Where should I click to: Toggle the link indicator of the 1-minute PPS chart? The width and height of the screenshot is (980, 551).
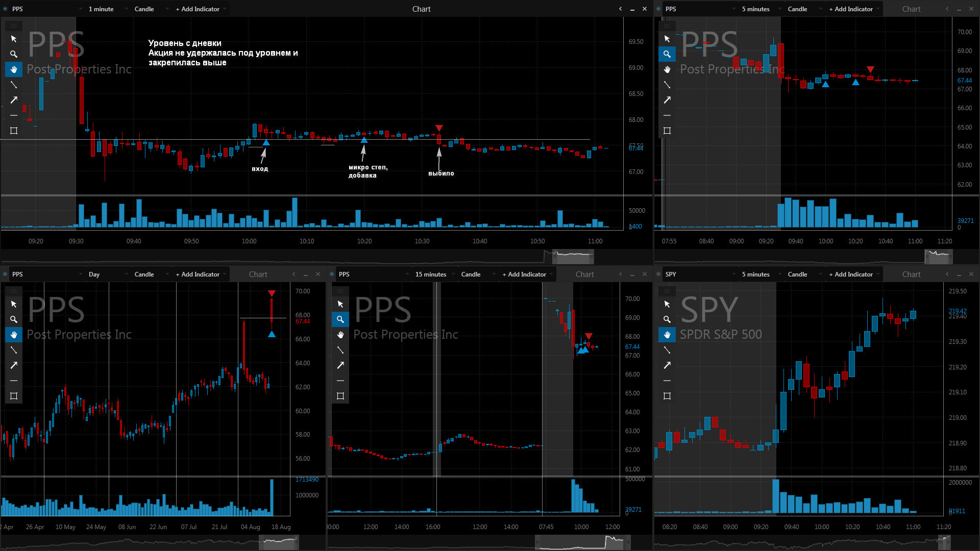5,9
